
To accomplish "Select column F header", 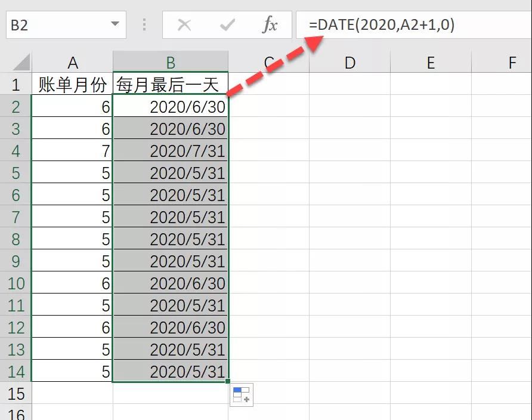I will tap(512, 62).
